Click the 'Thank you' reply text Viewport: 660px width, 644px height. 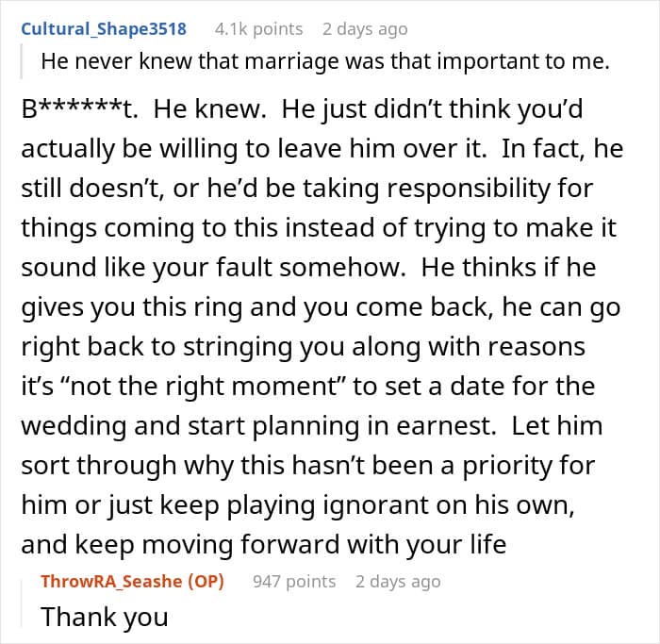pyautogui.click(x=105, y=617)
